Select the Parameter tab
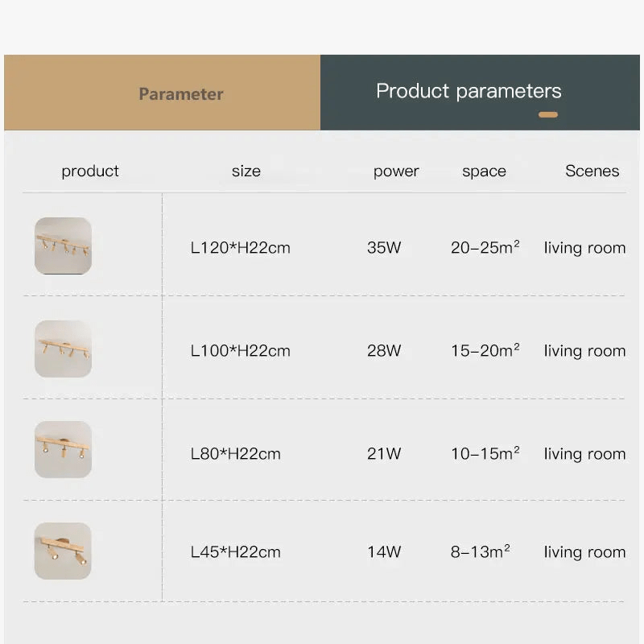 click(x=180, y=93)
